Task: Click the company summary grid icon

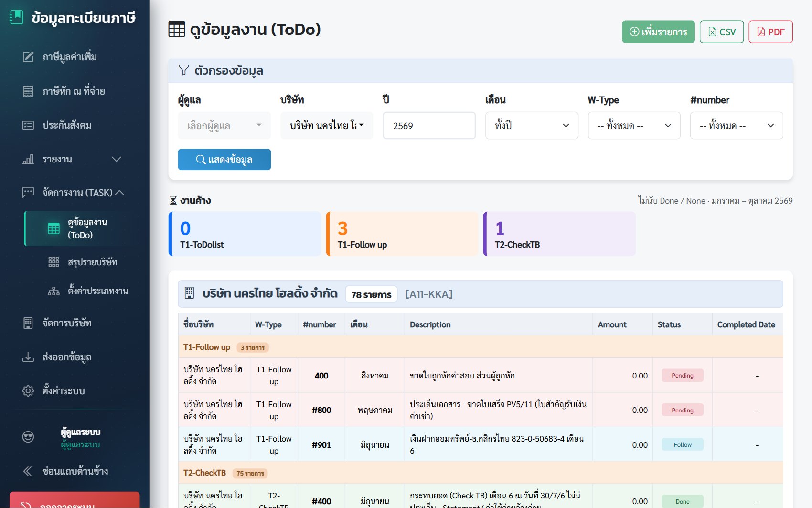Action: click(54, 262)
